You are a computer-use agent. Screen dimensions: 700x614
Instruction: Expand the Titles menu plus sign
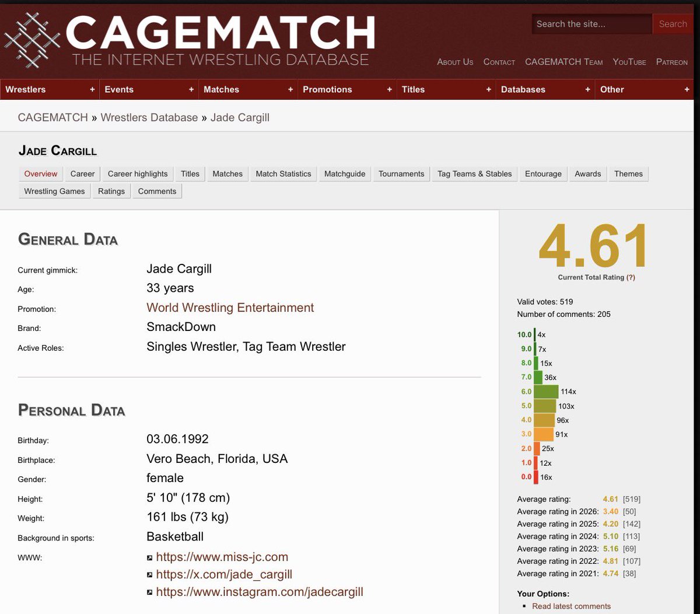point(489,89)
